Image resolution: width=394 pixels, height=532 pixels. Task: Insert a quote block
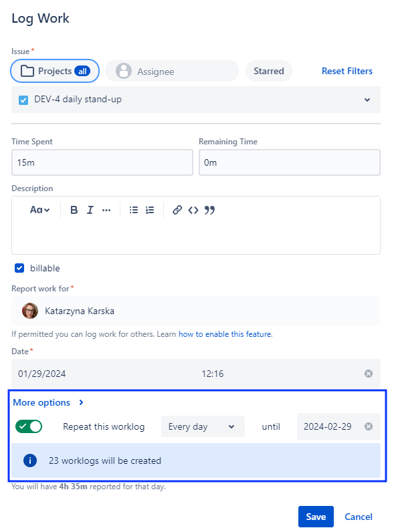click(x=209, y=210)
